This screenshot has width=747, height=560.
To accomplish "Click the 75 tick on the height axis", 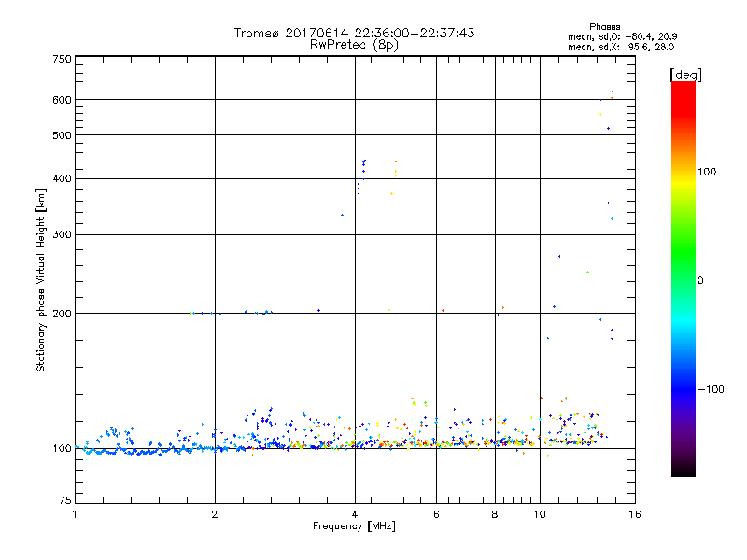I will click(x=63, y=501).
